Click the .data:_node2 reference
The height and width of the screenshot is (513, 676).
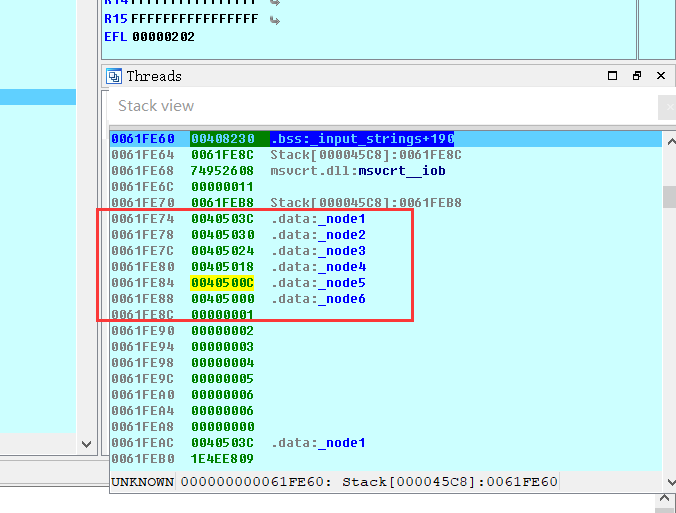point(318,235)
